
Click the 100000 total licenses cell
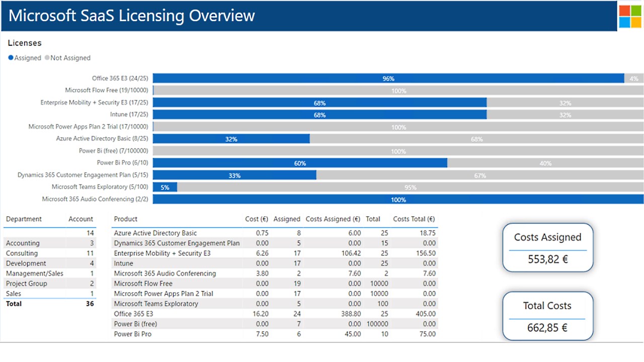[377, 324]
